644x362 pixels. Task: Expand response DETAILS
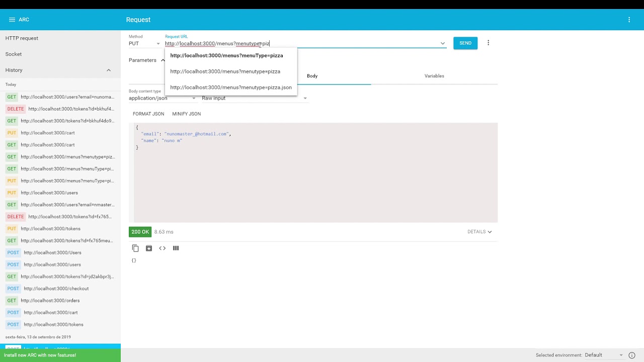click(x=479, y=232)
